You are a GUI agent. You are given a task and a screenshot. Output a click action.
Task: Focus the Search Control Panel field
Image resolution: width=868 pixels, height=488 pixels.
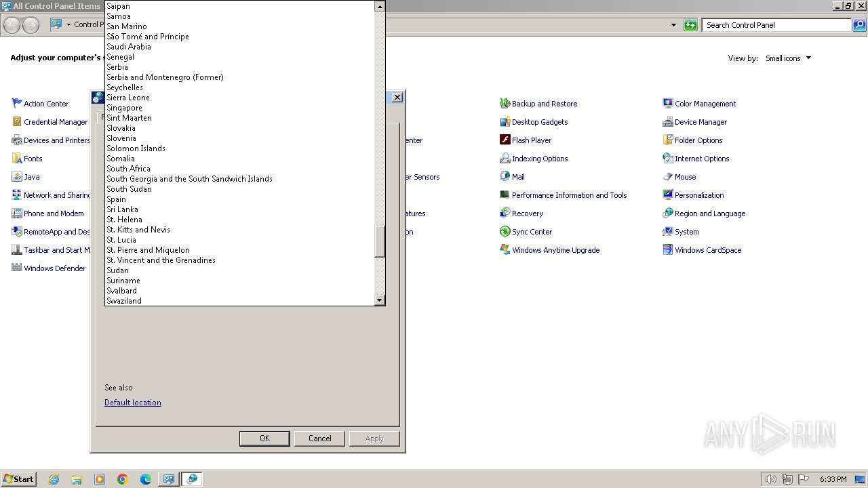click(x=776, y=25)
